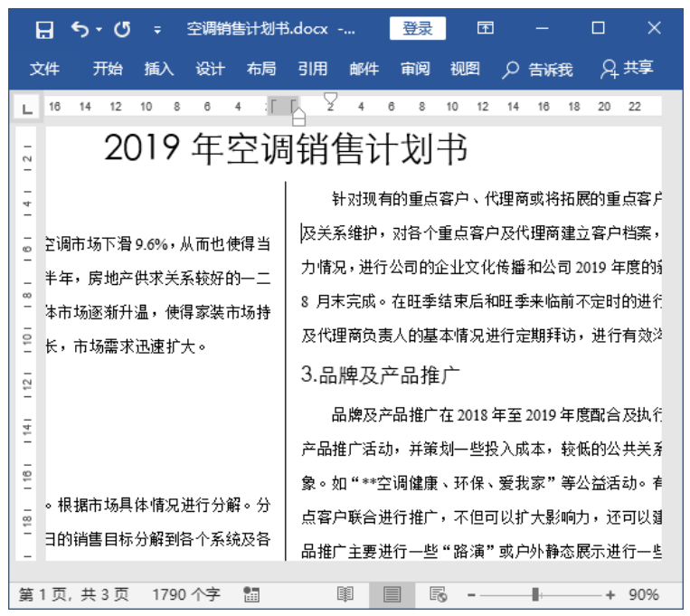The width and height of the screenshot is (690, 616).
Task: Click the word count 1790 个字
Action: [186, 594]
